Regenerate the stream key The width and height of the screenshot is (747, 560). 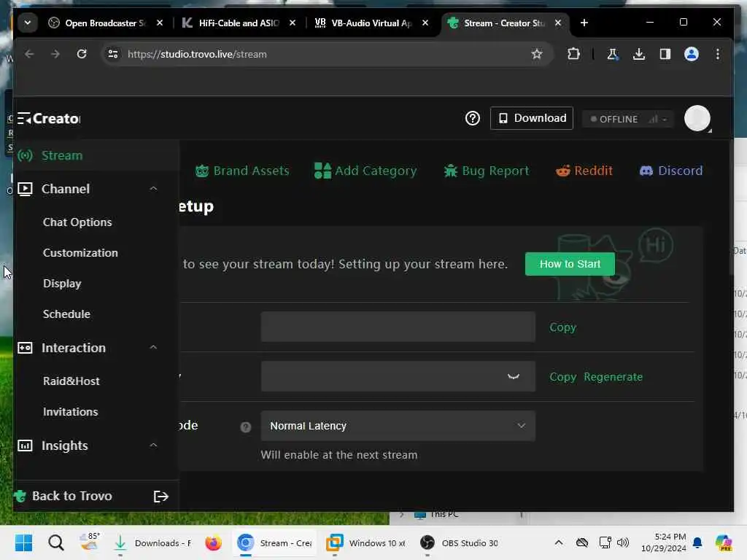pyautogui.click(x=613, y=377)
